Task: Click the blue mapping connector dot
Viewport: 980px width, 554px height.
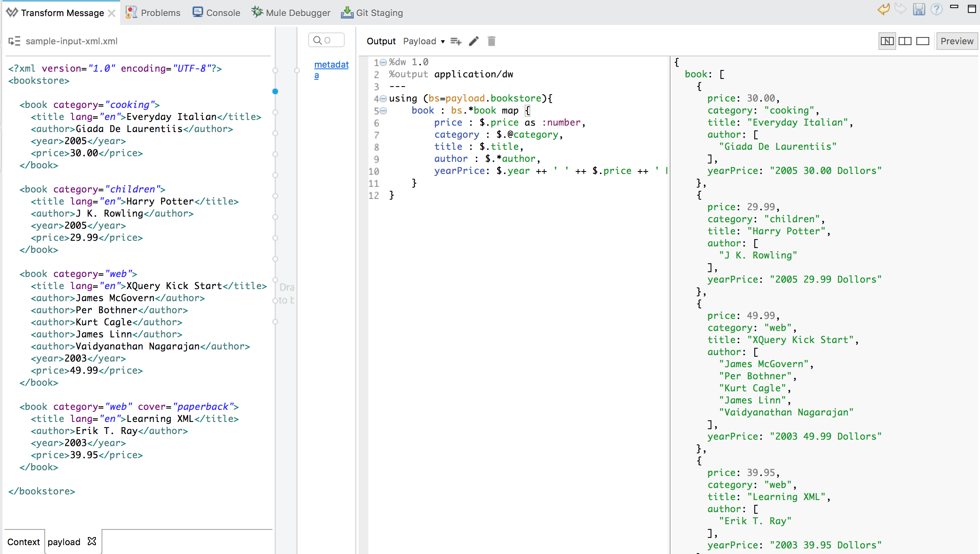Action: [275, 91]
